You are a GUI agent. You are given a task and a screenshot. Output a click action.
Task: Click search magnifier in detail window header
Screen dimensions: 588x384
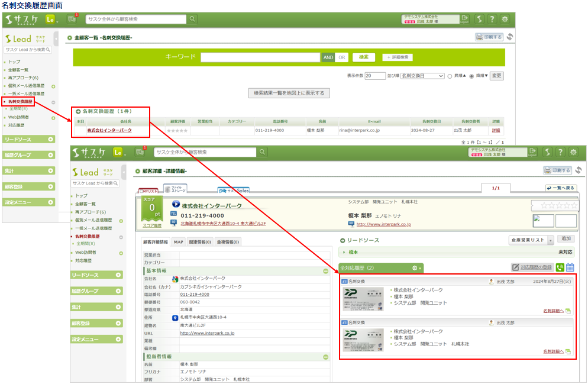click(262, 152)
